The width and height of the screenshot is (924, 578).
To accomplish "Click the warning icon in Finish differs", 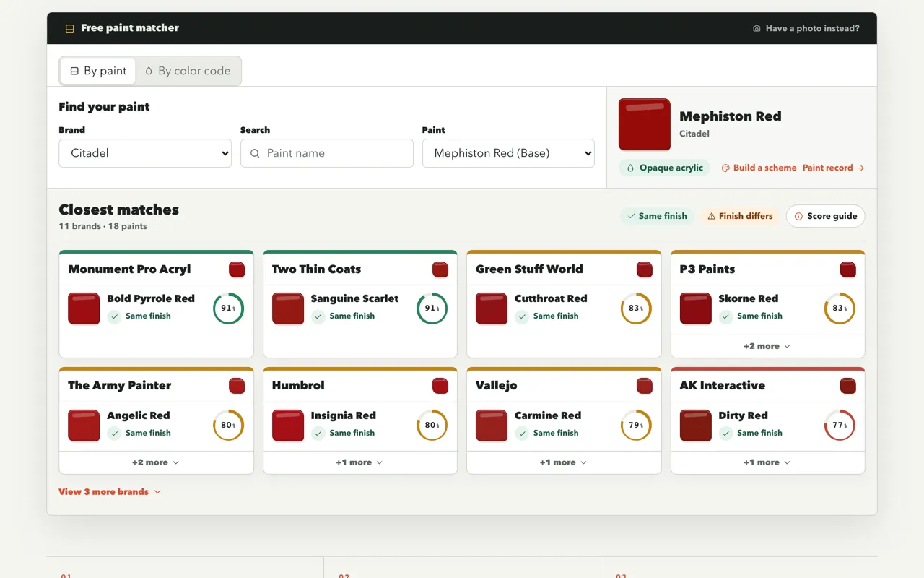I will pos(711,216).
